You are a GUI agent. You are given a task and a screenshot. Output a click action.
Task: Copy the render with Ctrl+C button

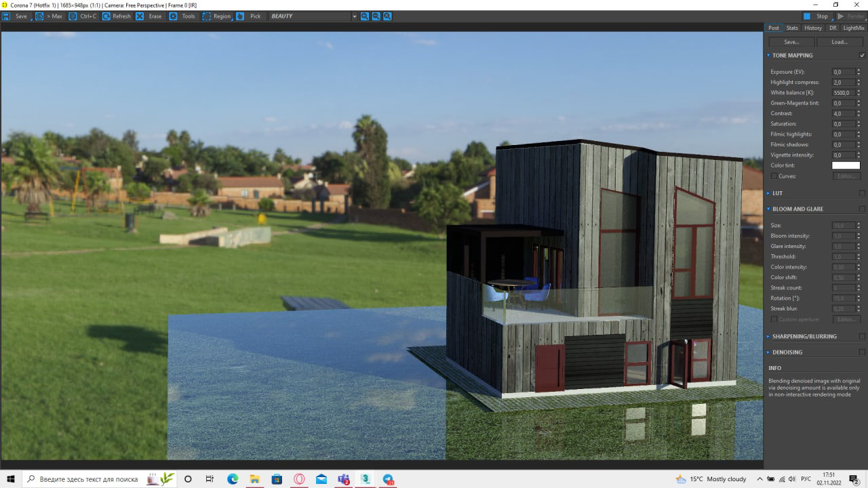(x=83, y=16)
